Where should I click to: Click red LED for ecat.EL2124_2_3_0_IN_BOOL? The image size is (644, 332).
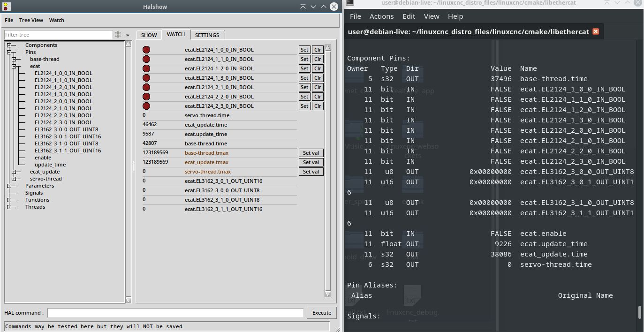click(x=146, y=106)
